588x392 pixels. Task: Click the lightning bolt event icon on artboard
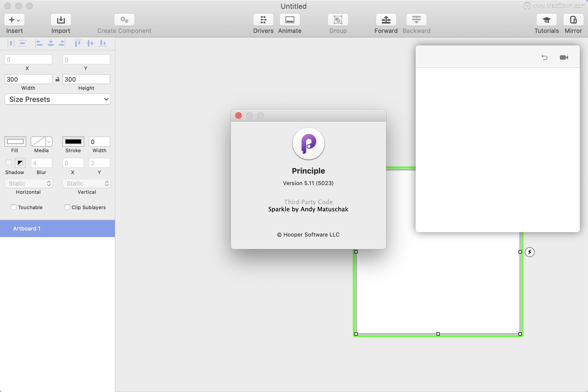[x=530, y=252]
